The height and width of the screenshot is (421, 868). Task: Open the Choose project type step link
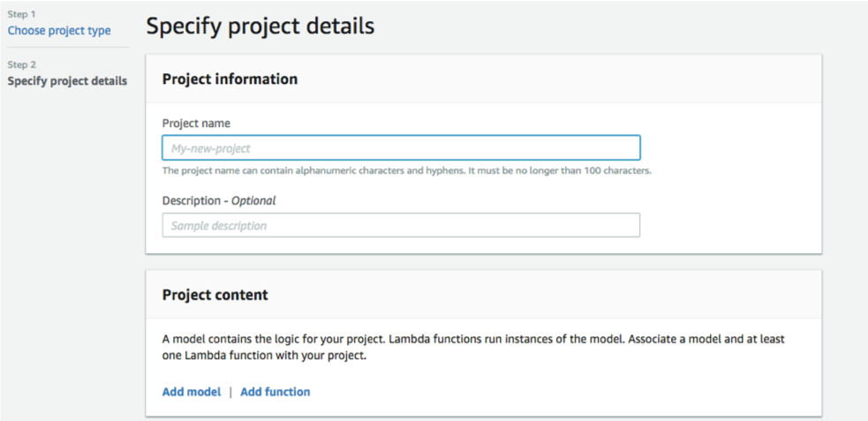(59, 30)
